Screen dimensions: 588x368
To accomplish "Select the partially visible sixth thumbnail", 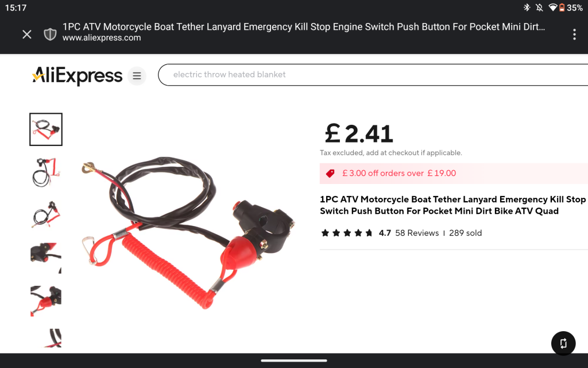I will (x=46, y=338).
